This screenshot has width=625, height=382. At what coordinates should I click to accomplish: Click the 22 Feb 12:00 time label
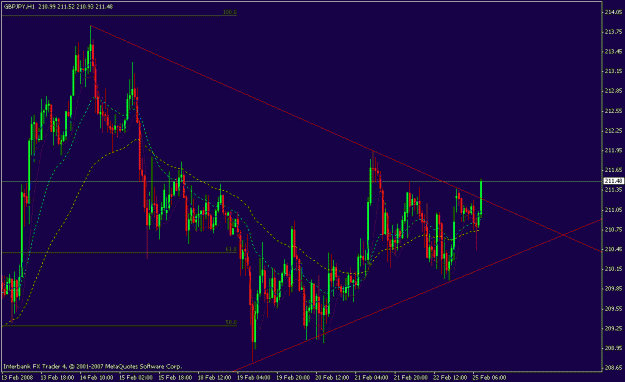click(450, 377)
